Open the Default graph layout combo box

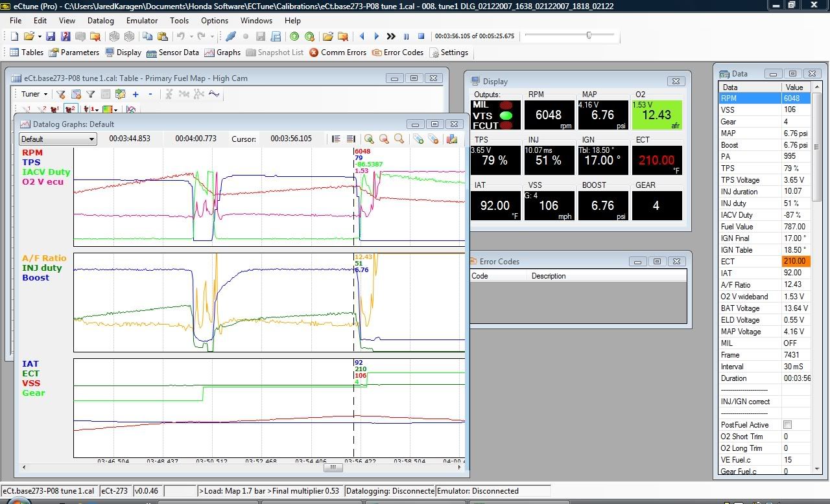tap(58, 139)
